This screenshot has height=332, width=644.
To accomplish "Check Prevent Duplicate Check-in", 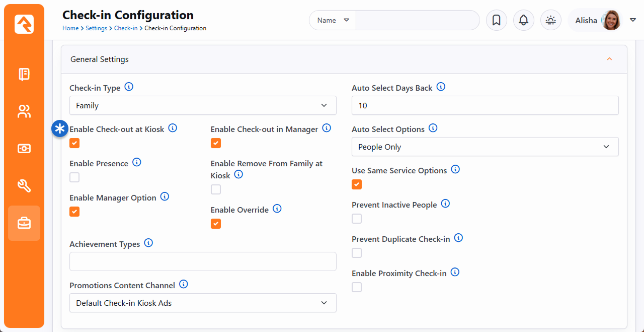I will pos(357,253).
